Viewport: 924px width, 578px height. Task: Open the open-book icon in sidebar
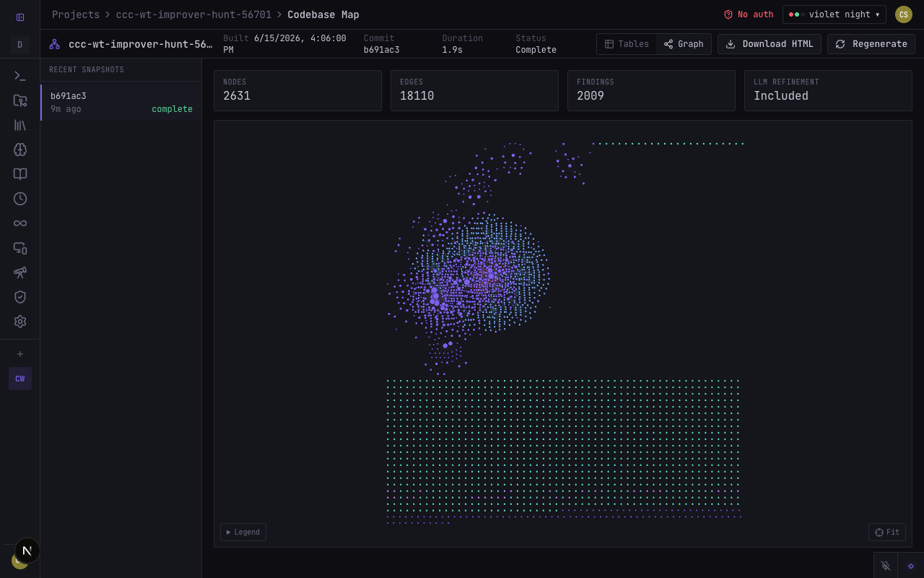20,174
